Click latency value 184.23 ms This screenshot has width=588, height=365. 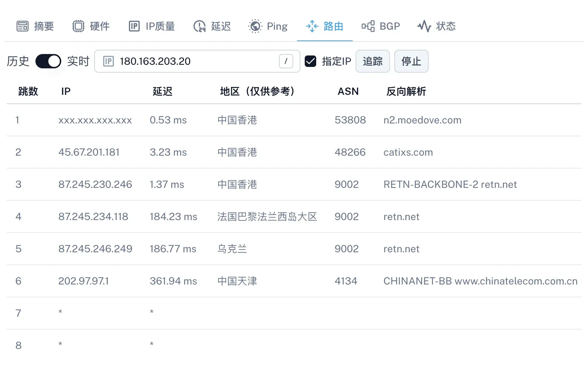click(x=173, y=216)
